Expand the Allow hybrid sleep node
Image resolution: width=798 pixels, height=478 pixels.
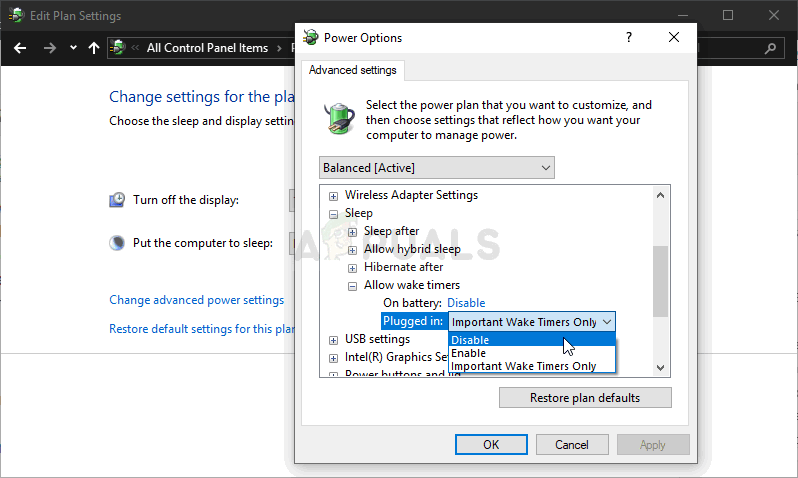tap(352, 250)
